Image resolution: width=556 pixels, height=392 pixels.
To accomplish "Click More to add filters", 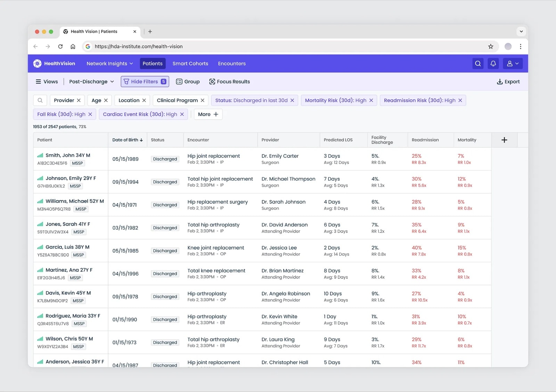I will pyautogui.click(x=208, y=114).
